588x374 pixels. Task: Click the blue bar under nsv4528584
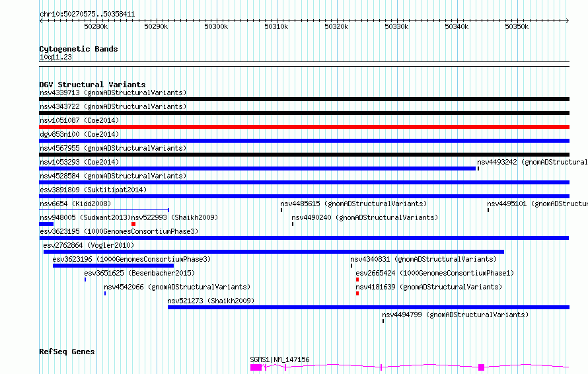(304, 182)
